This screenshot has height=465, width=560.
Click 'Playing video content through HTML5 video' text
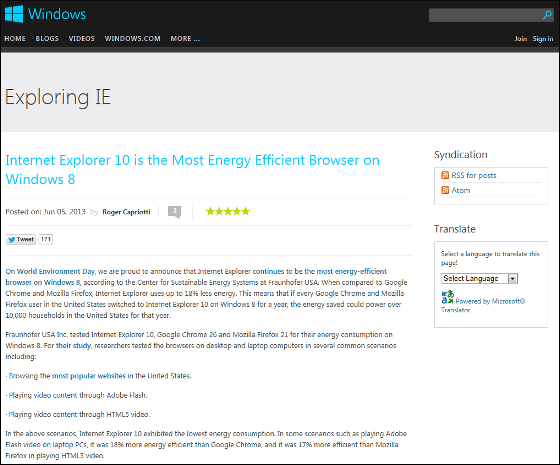coord(79,415)
